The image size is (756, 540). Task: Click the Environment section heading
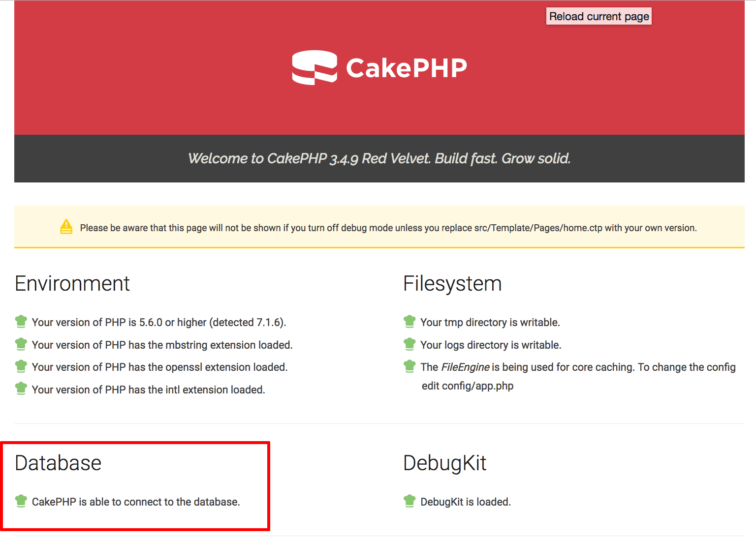pos(72,284)
